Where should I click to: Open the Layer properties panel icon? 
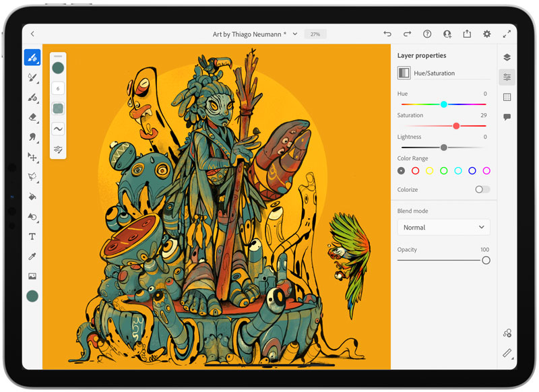(x=507, y=77)
